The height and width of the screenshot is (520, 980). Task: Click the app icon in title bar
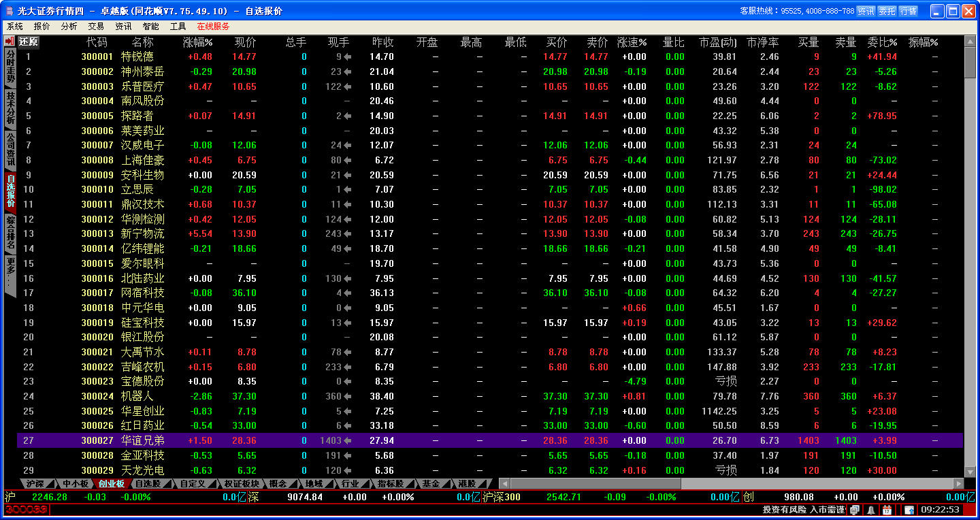9,11
